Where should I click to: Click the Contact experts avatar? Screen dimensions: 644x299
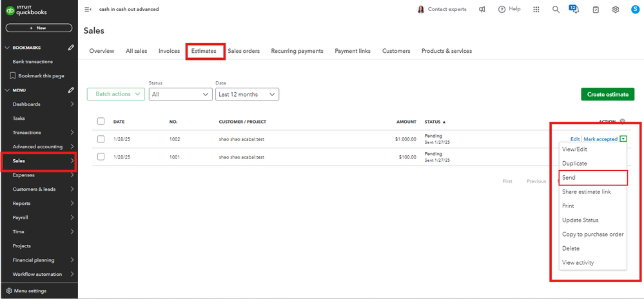pyautogui.click(x=420, y=10)
